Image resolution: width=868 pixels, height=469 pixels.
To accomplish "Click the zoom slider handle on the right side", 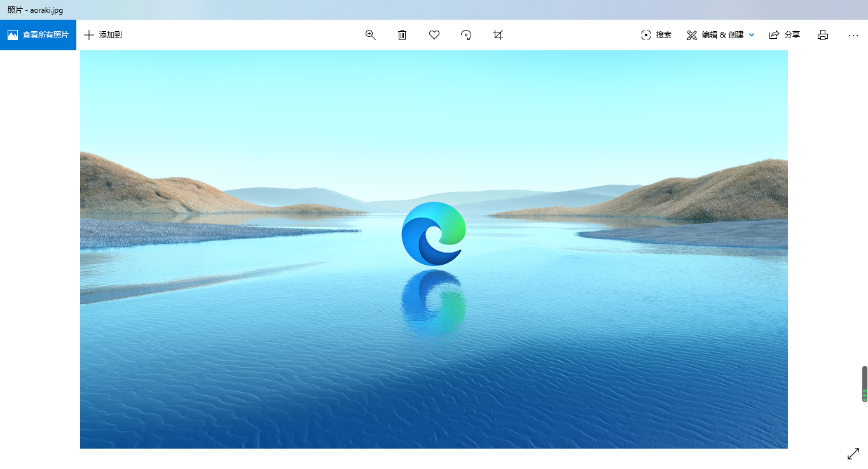I will (x=865, y=384).
